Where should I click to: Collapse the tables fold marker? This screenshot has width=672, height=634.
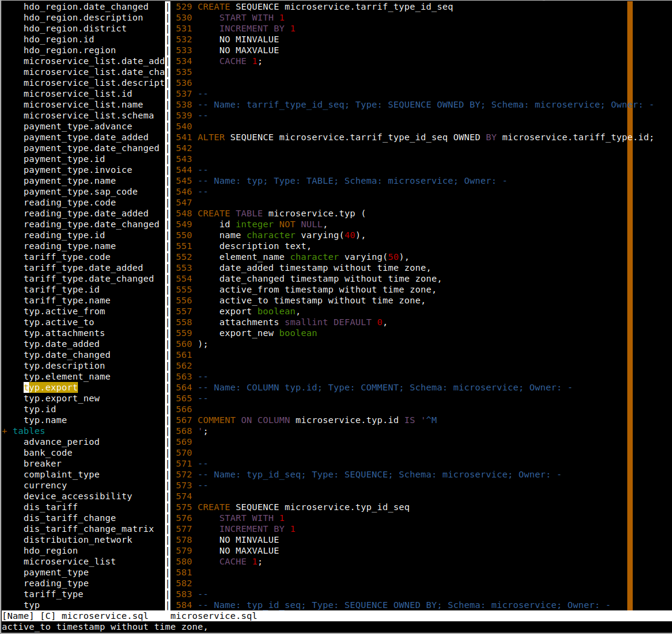[x=5, y=431]
